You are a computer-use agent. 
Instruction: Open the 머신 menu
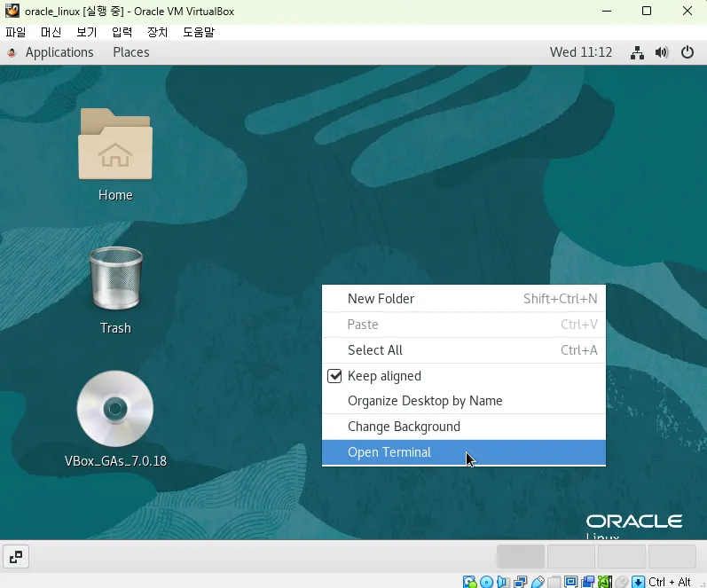coord(51,32)
